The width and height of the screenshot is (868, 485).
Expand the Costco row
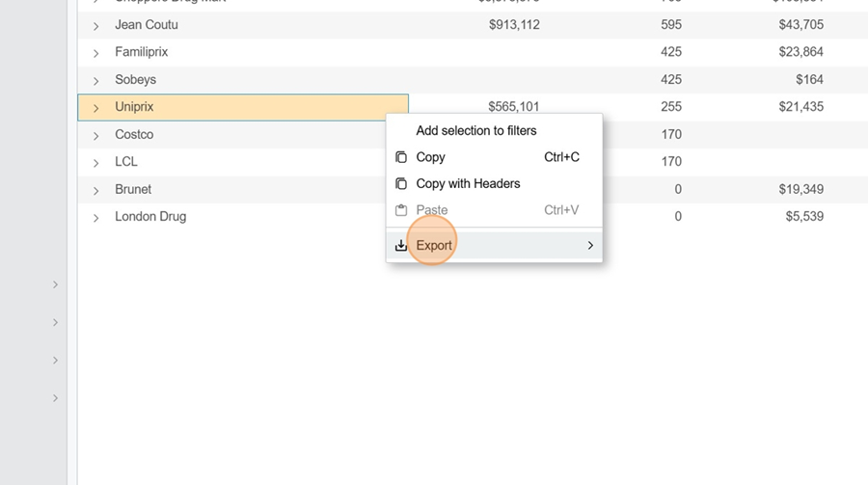tap(95, 136)
